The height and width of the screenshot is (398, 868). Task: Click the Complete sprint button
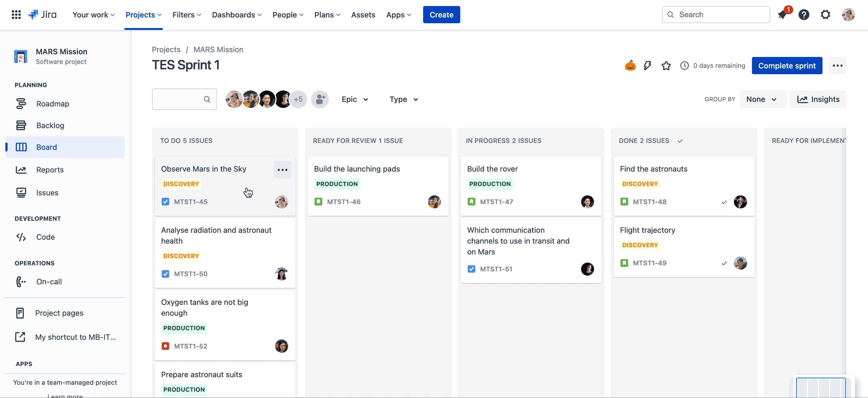point(787,66)
